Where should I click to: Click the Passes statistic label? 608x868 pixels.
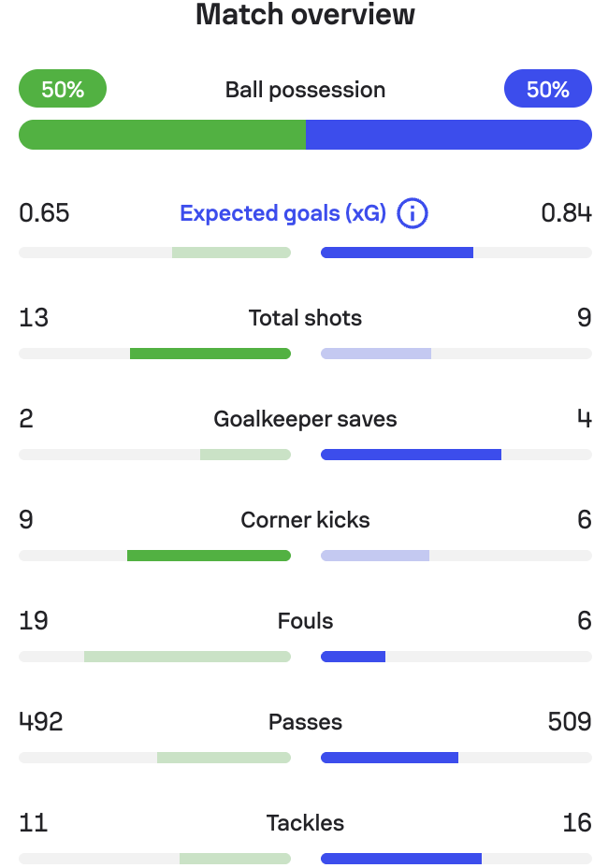[x=304, y=721]
